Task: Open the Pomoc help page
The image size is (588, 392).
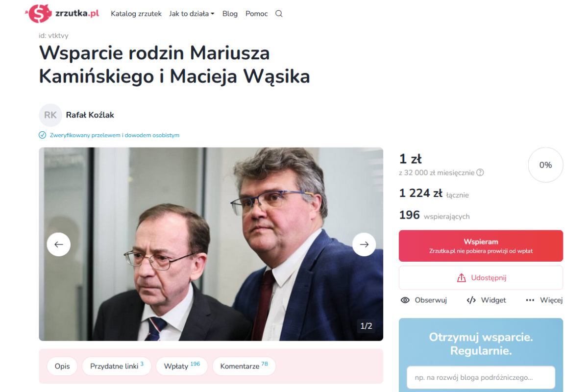Action: coord(256,14)
